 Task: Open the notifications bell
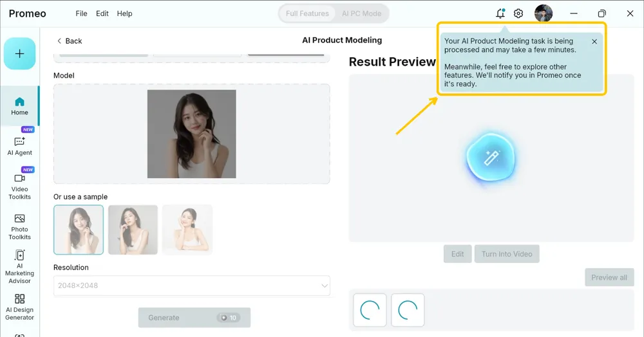(500, 14)
